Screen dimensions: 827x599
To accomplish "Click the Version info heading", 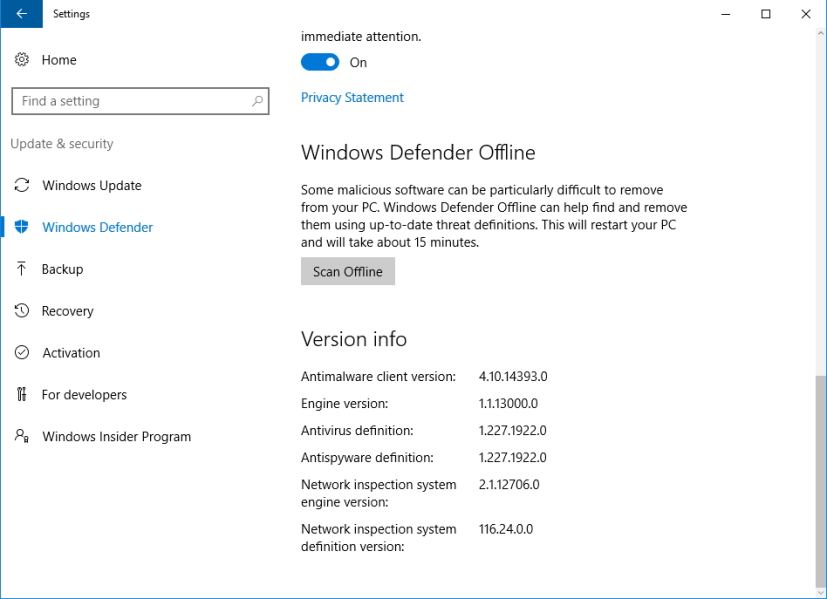I will point(354,339).
